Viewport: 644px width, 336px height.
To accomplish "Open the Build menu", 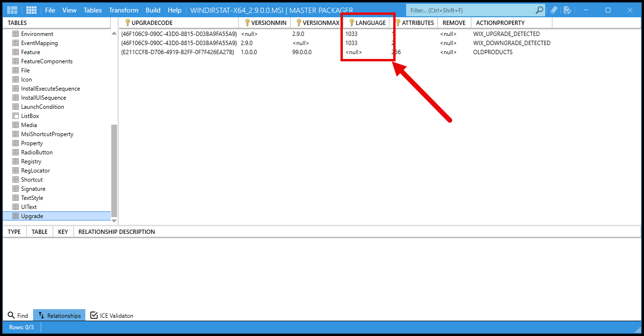I will coord(153,10).
